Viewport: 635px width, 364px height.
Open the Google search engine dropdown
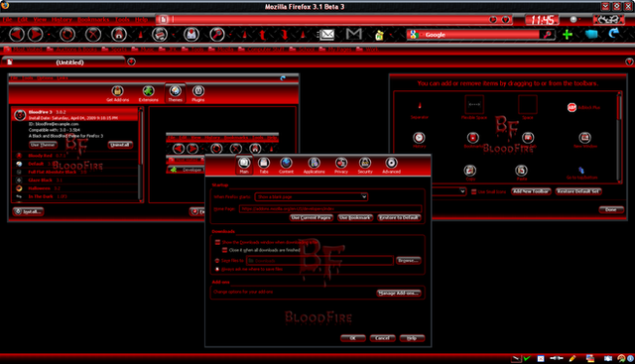414,35
